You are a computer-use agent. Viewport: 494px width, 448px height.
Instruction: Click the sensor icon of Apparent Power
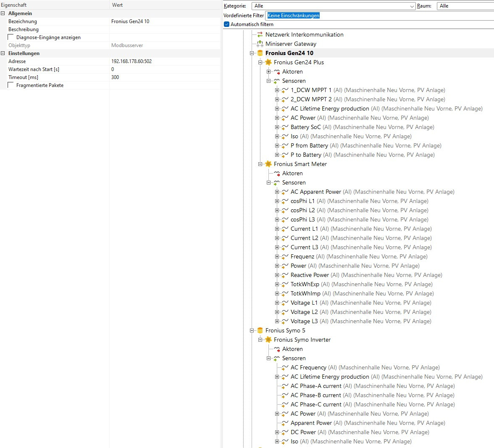(x=285, y=423)
